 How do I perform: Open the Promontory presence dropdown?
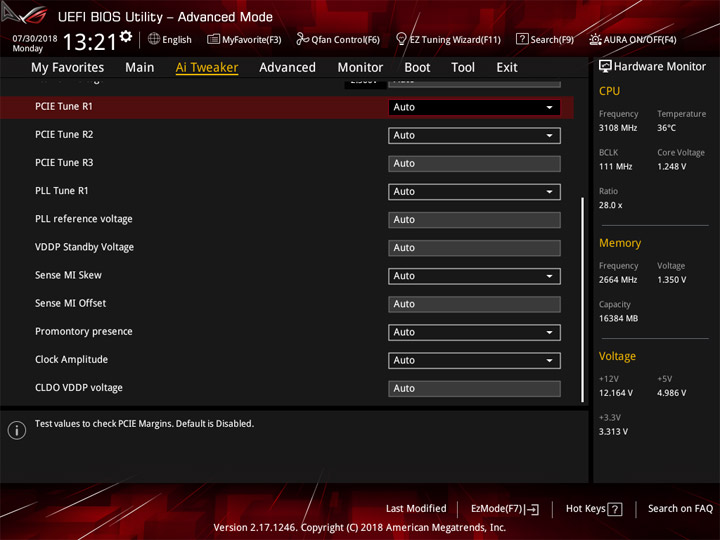(x=474, y=332)
